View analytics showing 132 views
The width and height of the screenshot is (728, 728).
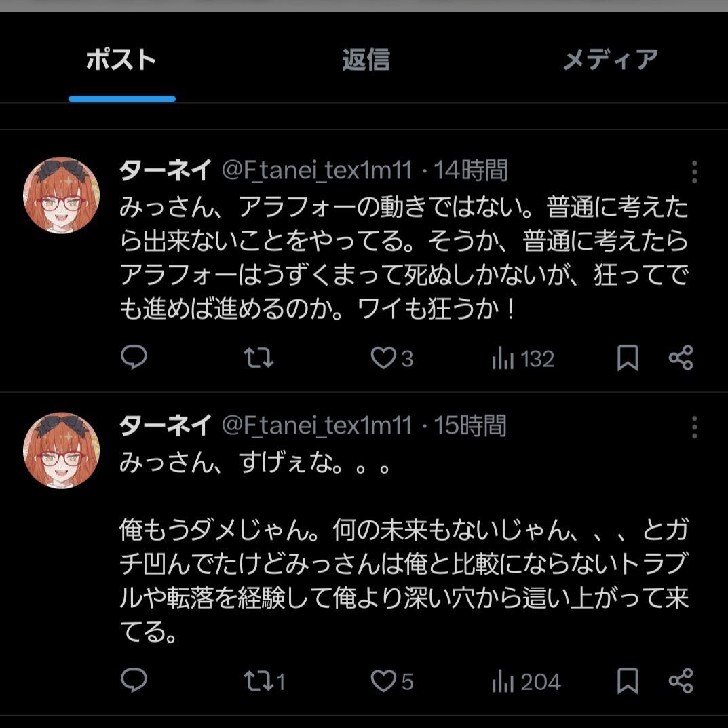click(x=523, y=358)
